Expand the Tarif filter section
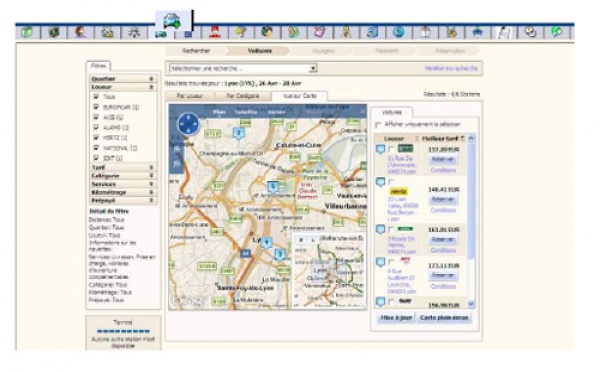Image resolution: width=600 pixels, height=372 pixels. point(123,168)
